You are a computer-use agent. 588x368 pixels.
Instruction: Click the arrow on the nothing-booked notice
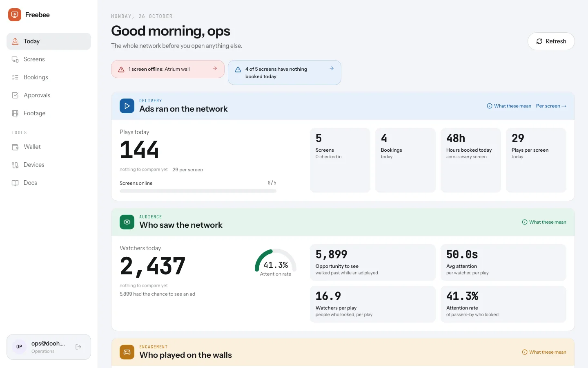click(x=332, y=69)
